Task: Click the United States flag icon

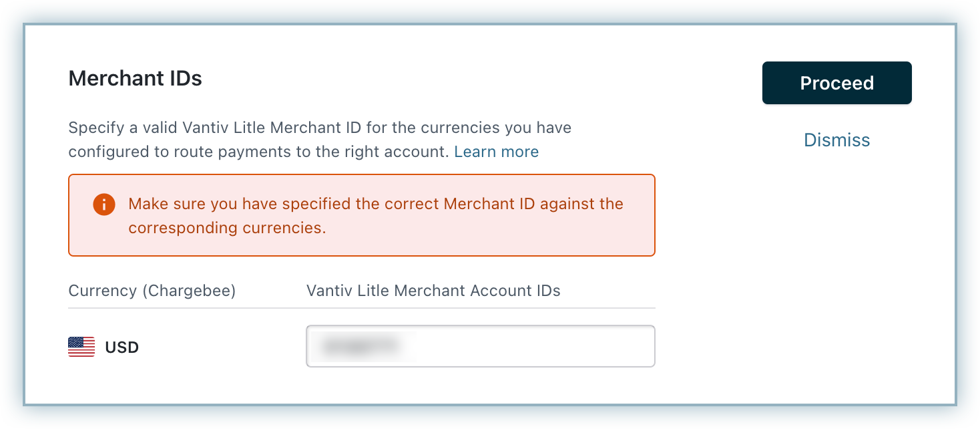Action: (81, 347)
